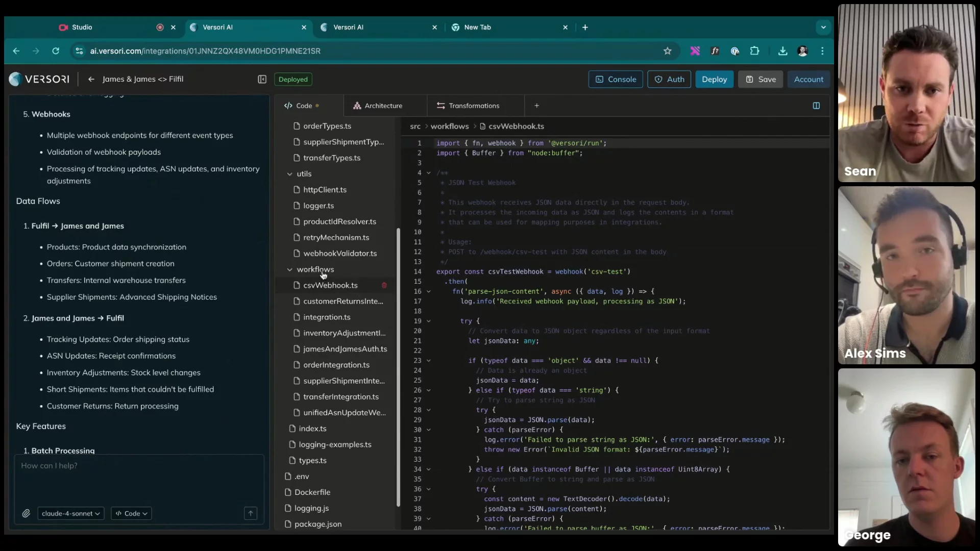Switch to the New Tab browser tab
The image size is (980, 551).
(509, 28)
